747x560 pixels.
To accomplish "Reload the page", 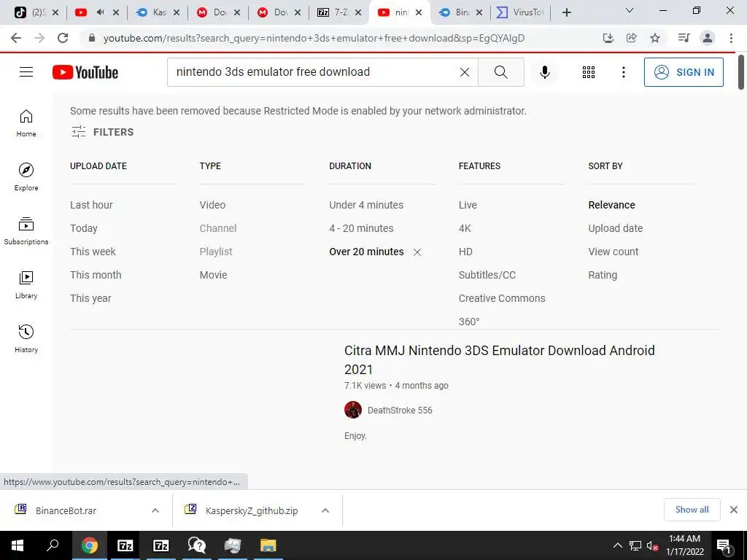I will (x=63, y=38).
